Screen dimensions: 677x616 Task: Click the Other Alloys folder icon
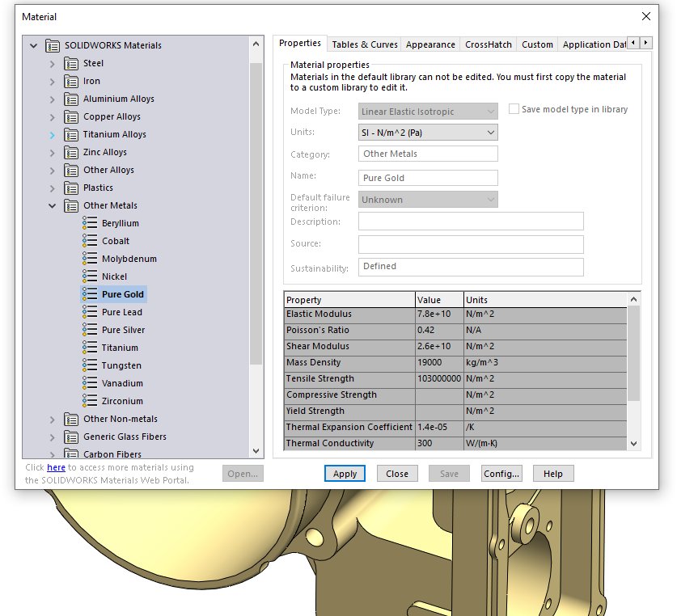[x=71, y=170]
